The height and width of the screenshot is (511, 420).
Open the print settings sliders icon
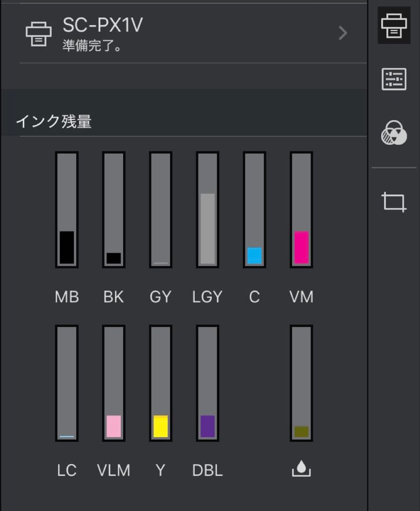(x=394, y=79)
